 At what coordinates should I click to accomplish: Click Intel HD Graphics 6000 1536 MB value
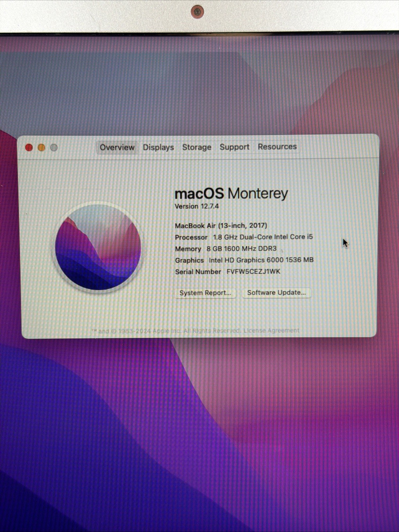[x=261, y=260]
